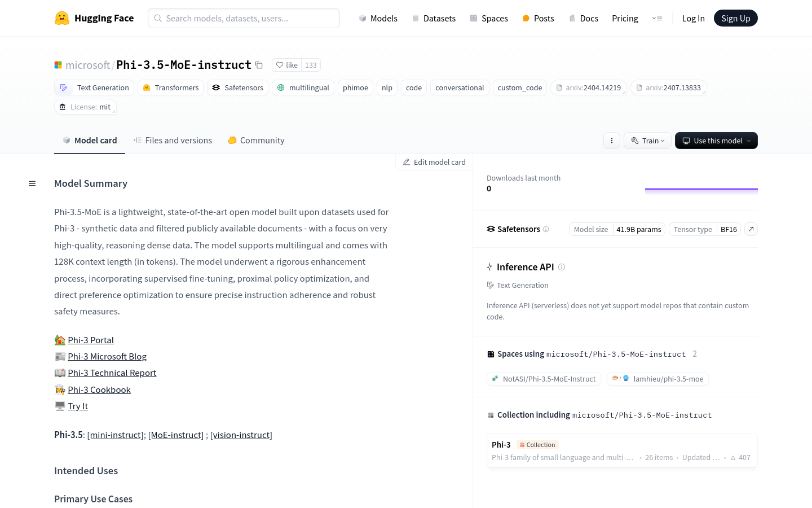812x508 pixels.
Task: Switch to Files and versions tab
Action: click(x=173, y=141)
